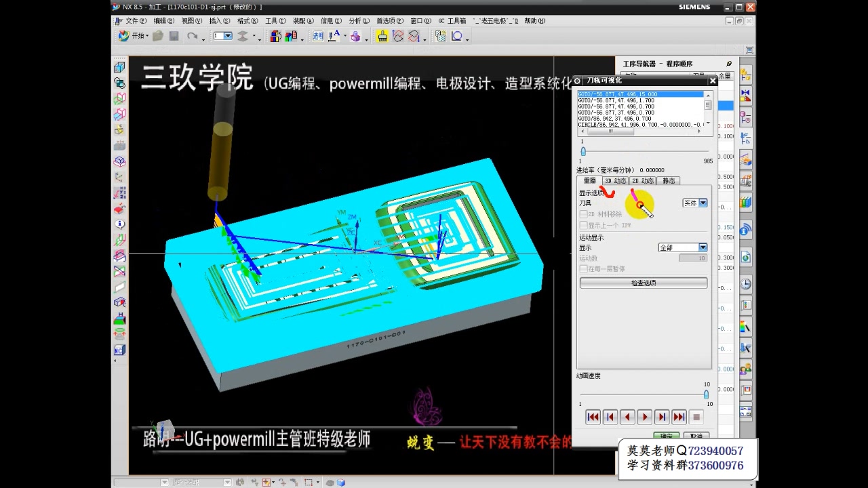868x488 pixels.
Task: Click the text annotation A icon
Action: (x=334, y=36)
